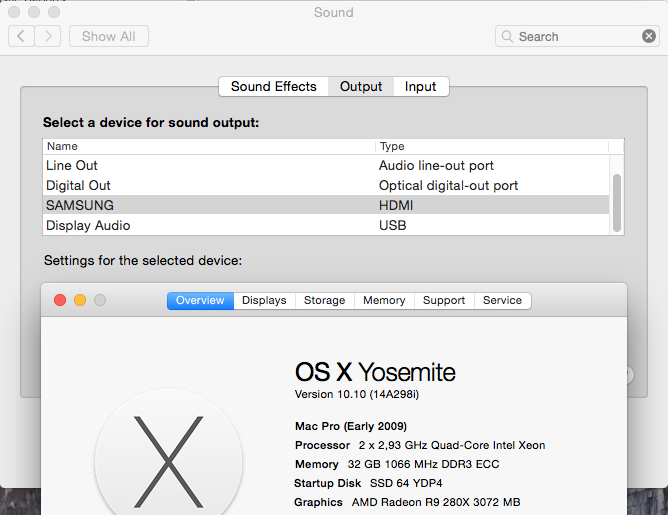Click the back arrow in Sound toolbar
This screenshot has width=668, height=515.
pyautogui.click(x=21, y=36)
